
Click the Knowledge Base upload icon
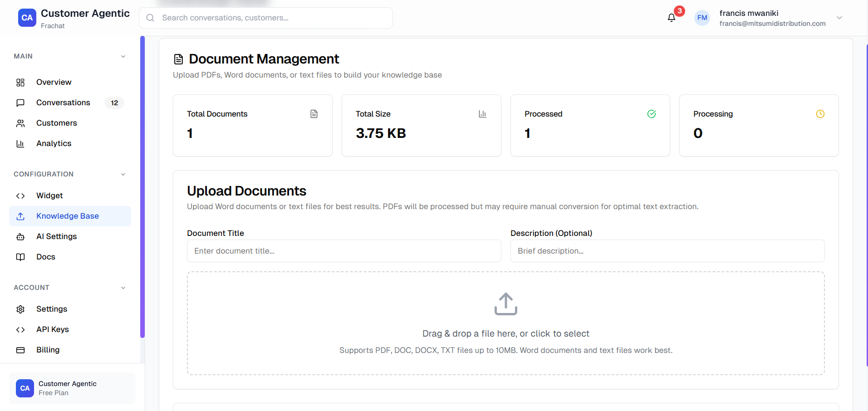(20, 216)
